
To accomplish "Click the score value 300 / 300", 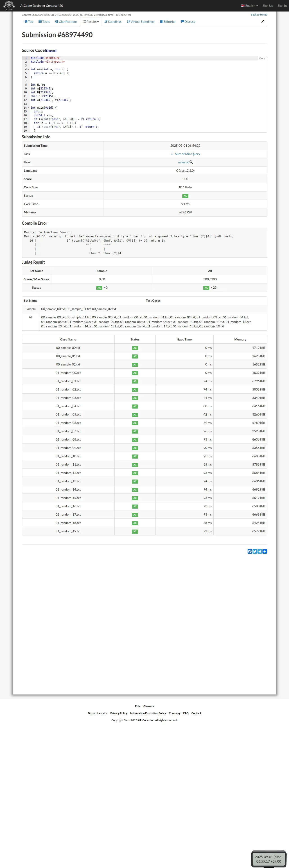I will 210,279.
